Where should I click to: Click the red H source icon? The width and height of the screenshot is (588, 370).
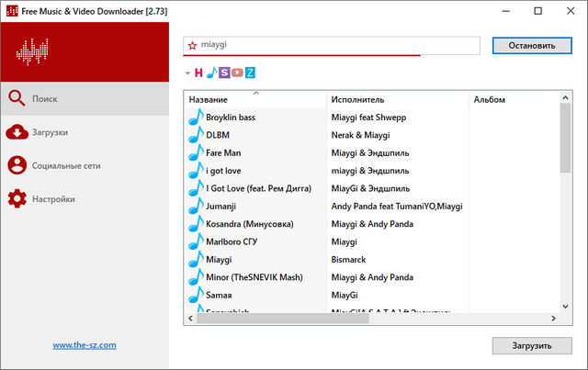[198, 72]
